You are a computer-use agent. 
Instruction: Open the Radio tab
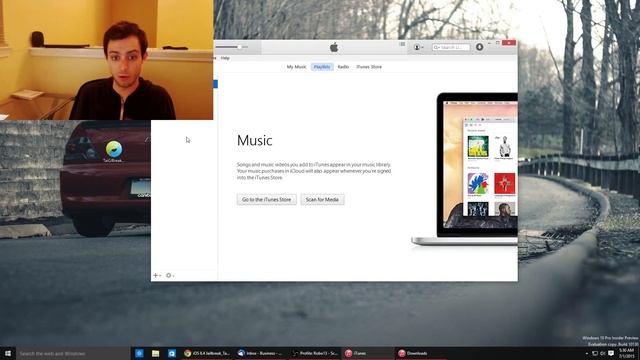pyautogui.click(x=343, y=67)
